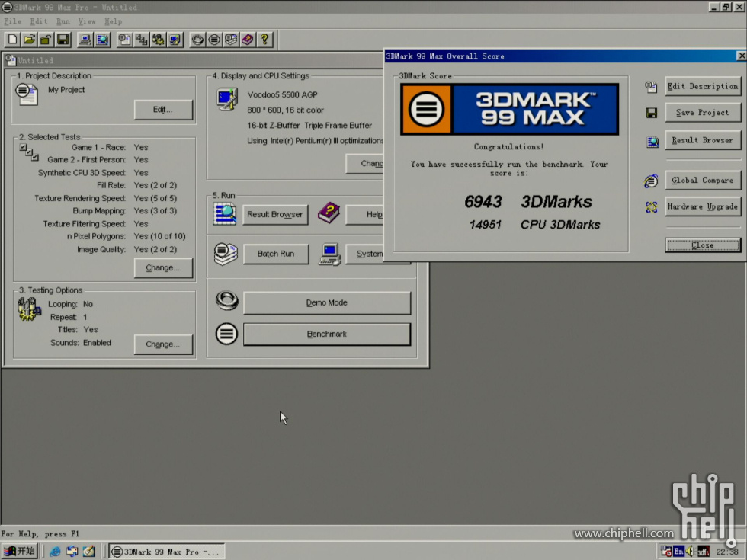Click the icon beside the dialog's Result Browser button
This screenshot has height=560, width=747.
[x=652, y=142]
